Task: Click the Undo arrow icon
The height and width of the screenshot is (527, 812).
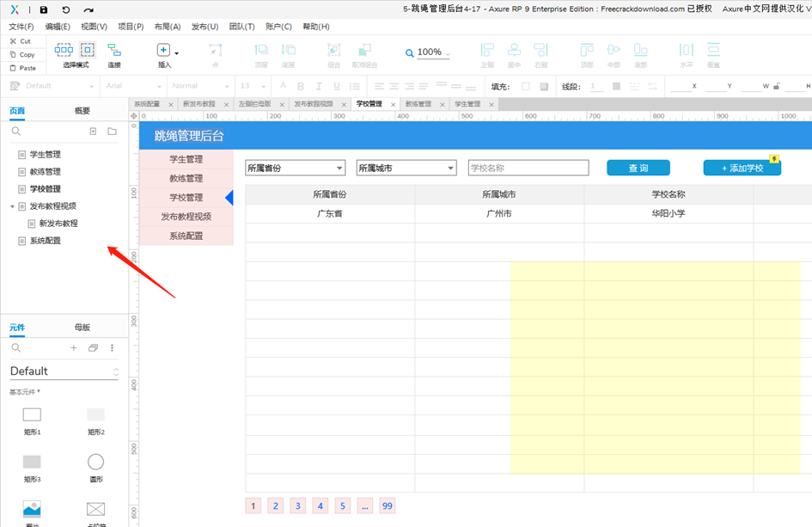Action: point(66,9)
